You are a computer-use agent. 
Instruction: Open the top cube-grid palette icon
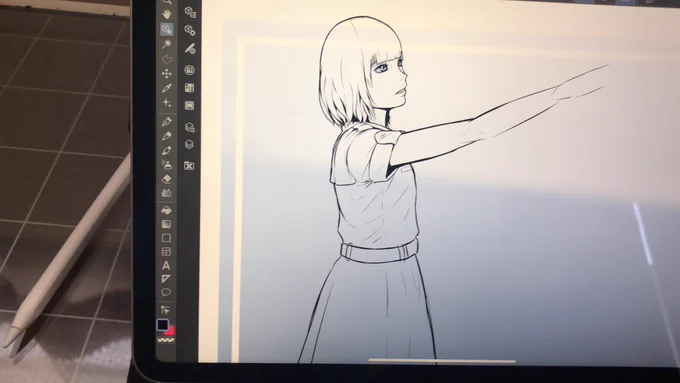coord(190,12)
